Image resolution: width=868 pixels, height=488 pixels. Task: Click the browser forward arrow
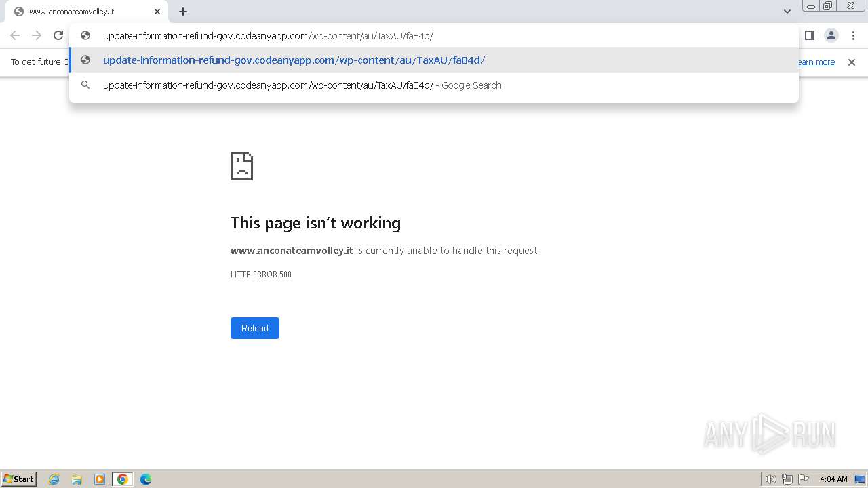point(37,35)
